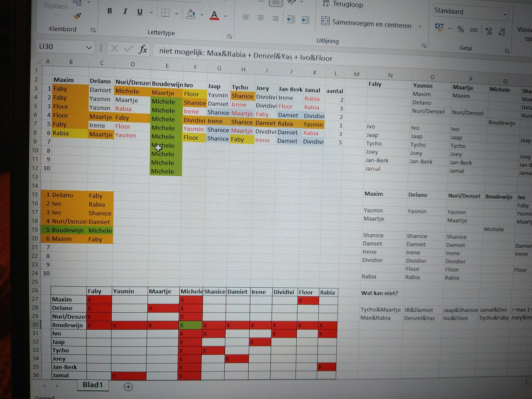Apply thousands separator 000 style
The width and height of the screenshot is (532, 399).
coord(474,30)
